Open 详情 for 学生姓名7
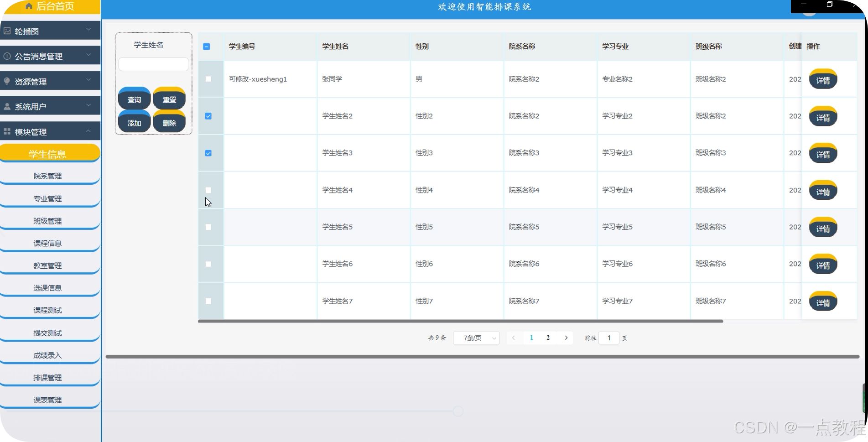Image resolution: width=868 pixels, height=442 pixels. click(x=823, y=302)
